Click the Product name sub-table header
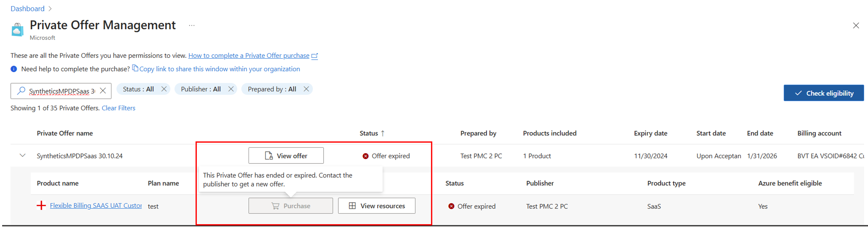868x227 pixels. click(x=58, y=183)
